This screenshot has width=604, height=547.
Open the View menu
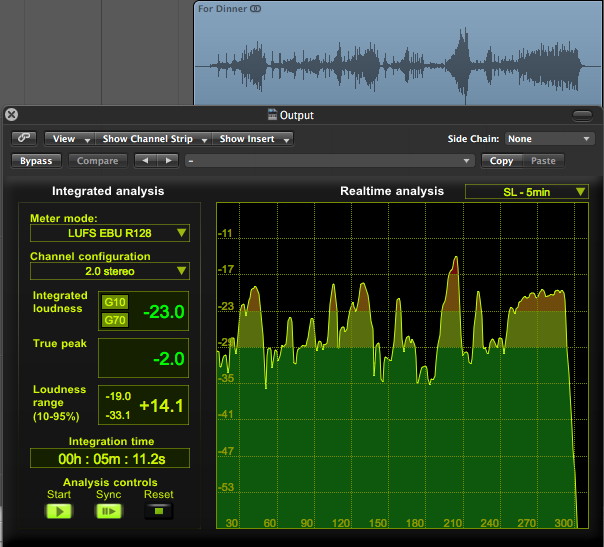click(x=70, y=139)
